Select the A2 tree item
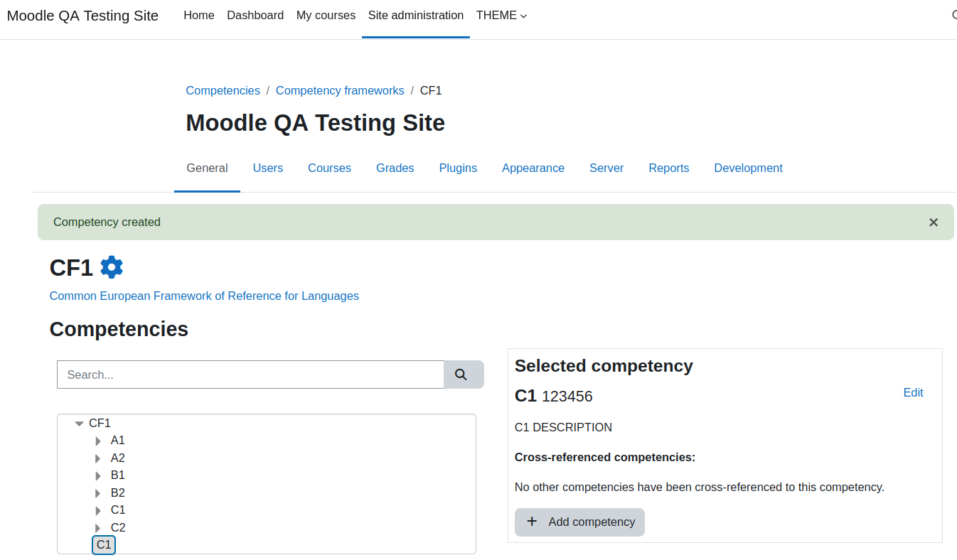 [118, 458]
